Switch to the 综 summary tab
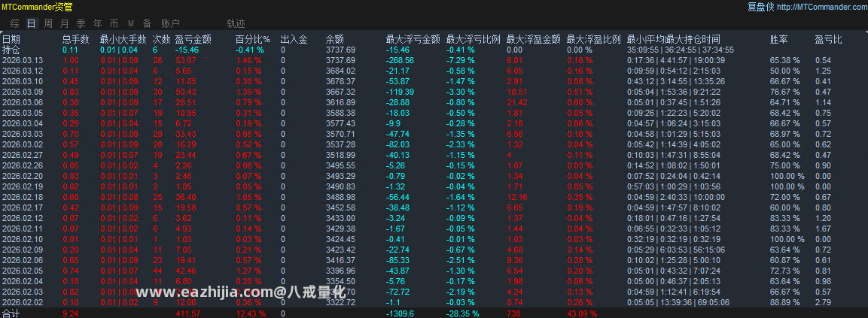 (x=15, y=24)
